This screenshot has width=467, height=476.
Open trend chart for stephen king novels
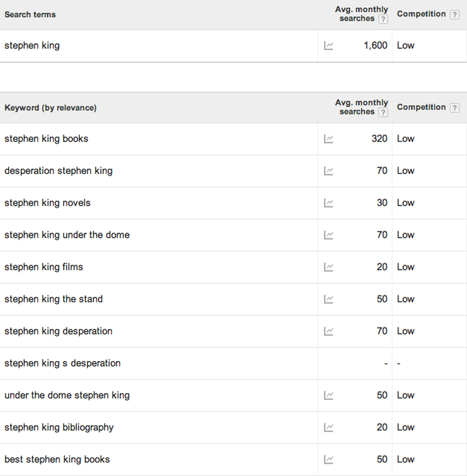tap(328, 203)
